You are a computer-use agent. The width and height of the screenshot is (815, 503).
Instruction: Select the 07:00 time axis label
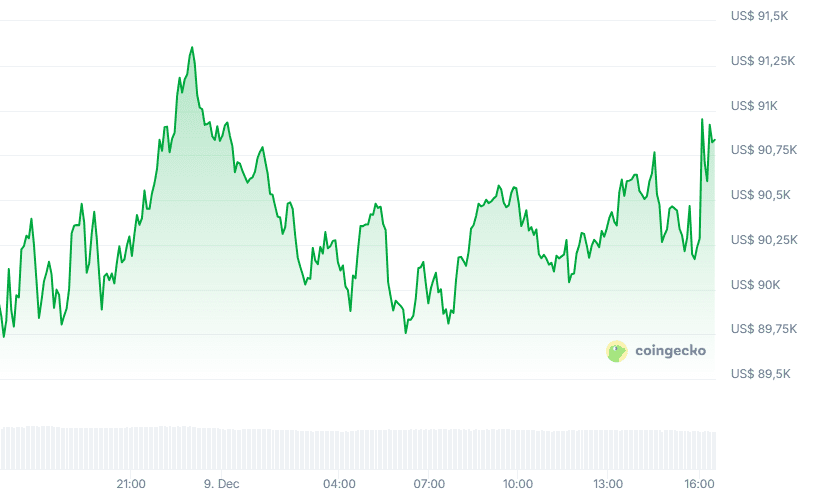429,484
